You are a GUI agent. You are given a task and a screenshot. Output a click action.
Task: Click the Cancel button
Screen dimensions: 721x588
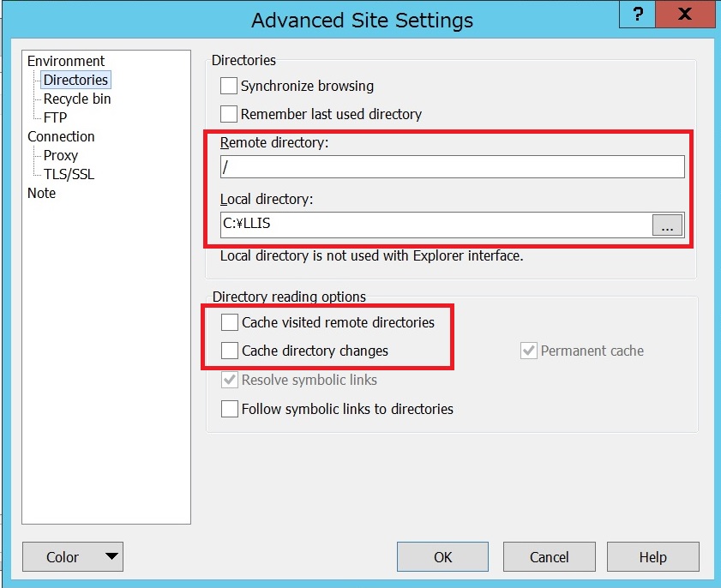coord(549,557)
